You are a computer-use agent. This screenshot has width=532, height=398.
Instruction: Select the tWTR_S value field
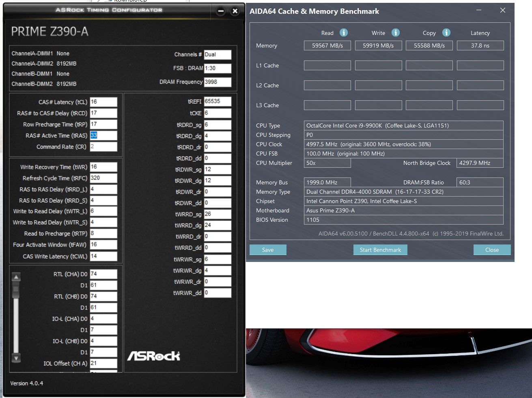(x=103, y=222)
